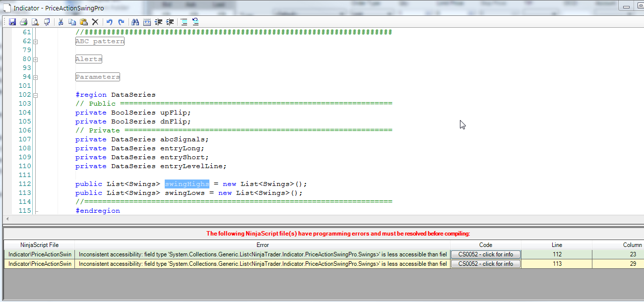Click the Line column header
The image size is (644, 302).
click(x=557, y=245)
